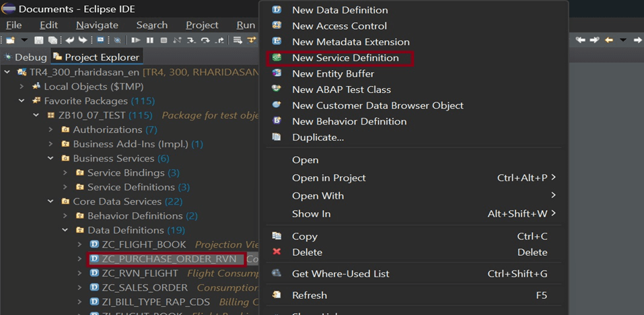Collapse the Core Data Services folder

(x=50, y=202)
